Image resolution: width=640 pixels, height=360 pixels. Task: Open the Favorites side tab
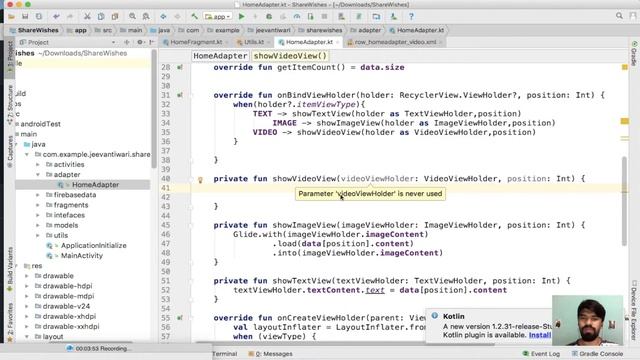pyautogui.click(x=10, y=322)
